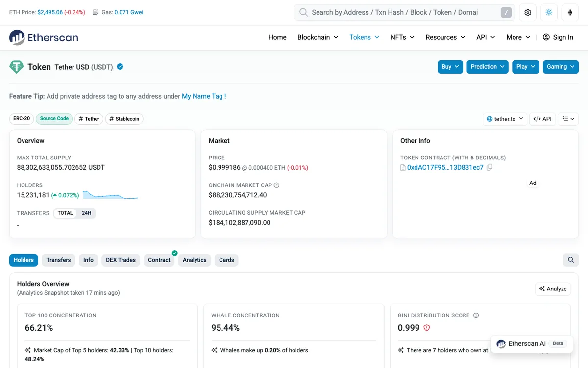The width and height of the screenshot is (588, 368).
Task: Click the 66.21% top 100 concentration value
Action: pyautogui.click(x=39, y=328)
